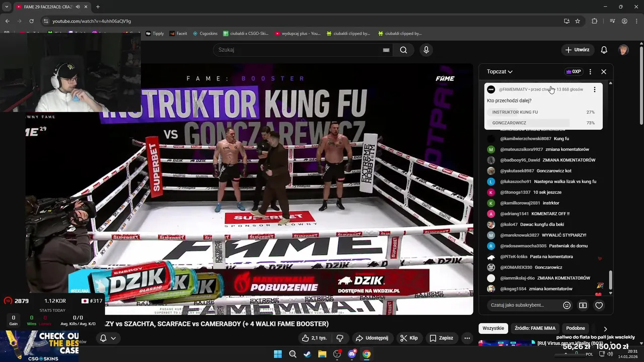The image size is (644, 362).
Task: Expand the Topczat chat mode dropdown
Action: coord(500,71)
